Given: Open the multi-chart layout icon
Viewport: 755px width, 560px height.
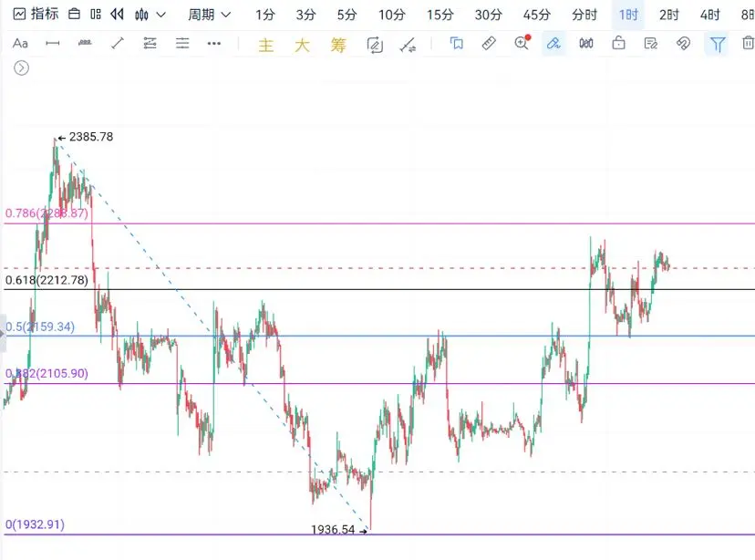Looking at the screenshot, I should point(96,14).
